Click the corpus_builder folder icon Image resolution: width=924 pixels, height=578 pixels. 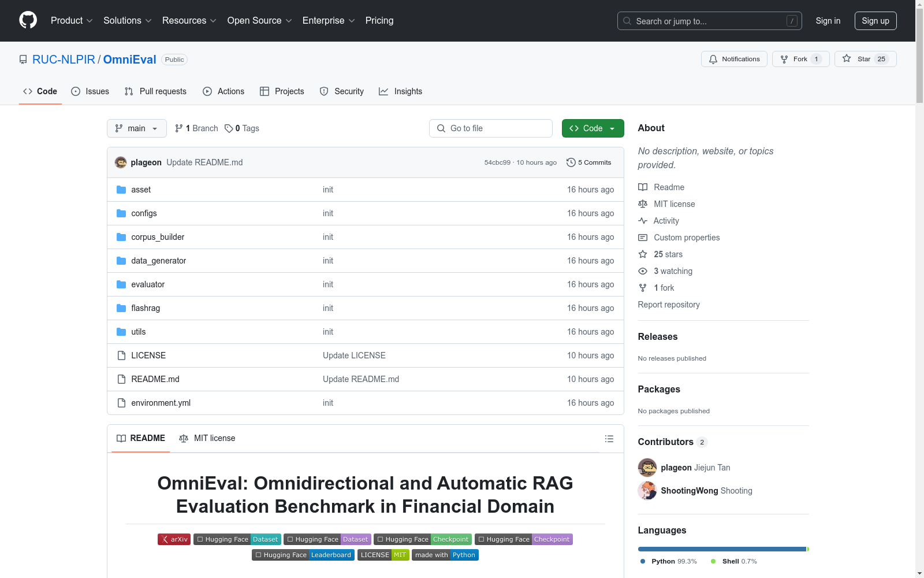tap(121, 237)
